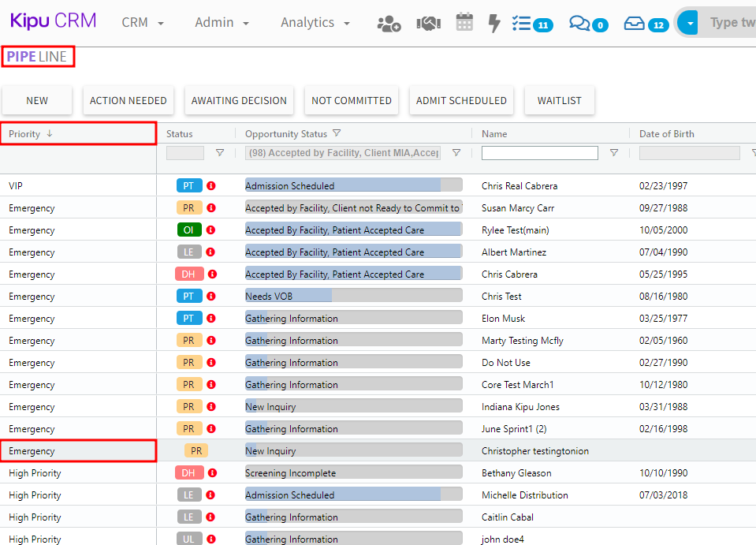
Task: Open the chat messages icon
Action: [579, 24]
